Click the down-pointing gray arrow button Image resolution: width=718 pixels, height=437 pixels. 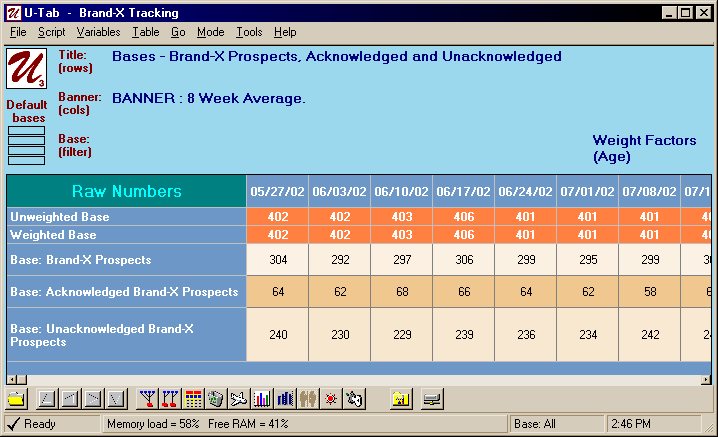pyautogui.click(x=115, y=399)
